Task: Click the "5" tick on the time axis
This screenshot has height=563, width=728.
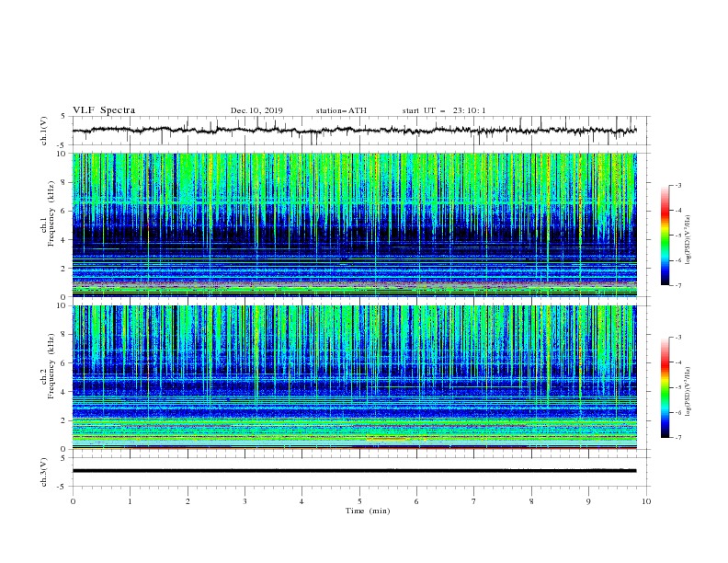Action: (x=359, y=501)
